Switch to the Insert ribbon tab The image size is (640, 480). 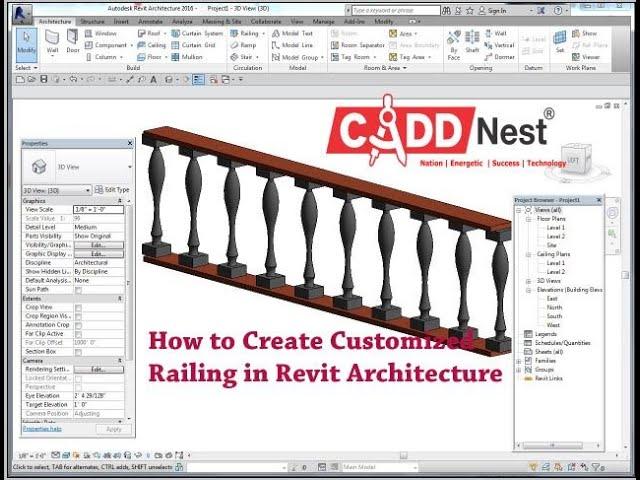[121, 22]
